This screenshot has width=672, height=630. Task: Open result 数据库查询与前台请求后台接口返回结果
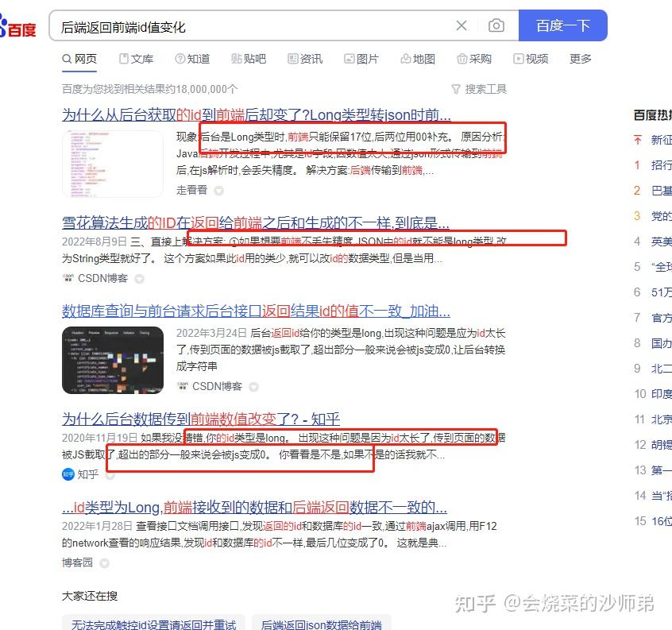256,311
